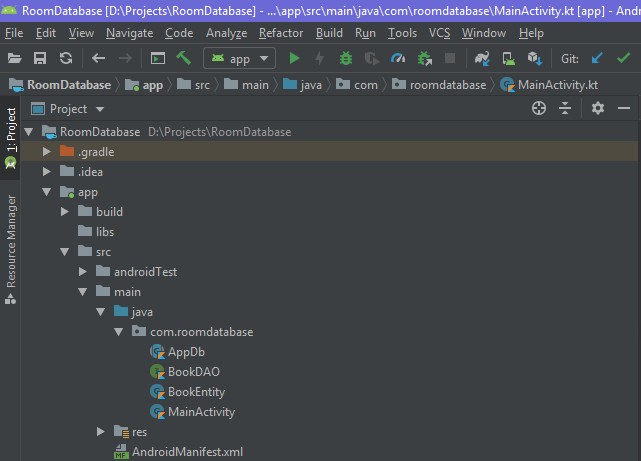Collapse the main folder arrow
Image resolution: width=641 pixels, height=461 pixels.
(x=83, y=292)
